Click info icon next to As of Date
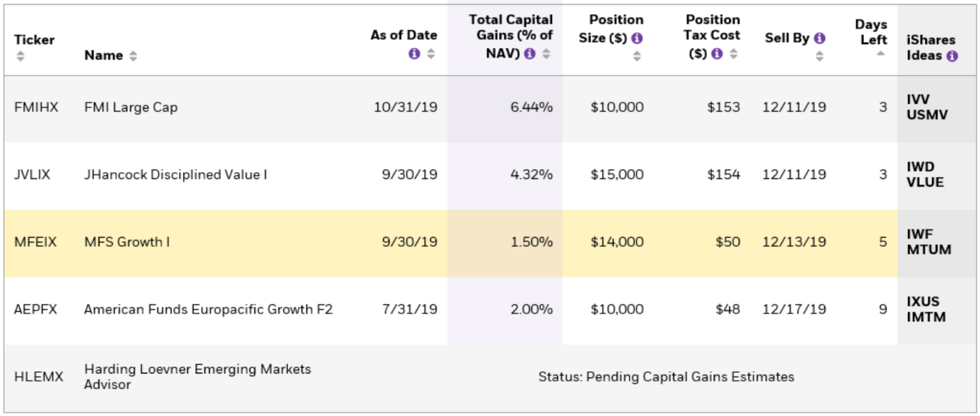 pos(414,54)
